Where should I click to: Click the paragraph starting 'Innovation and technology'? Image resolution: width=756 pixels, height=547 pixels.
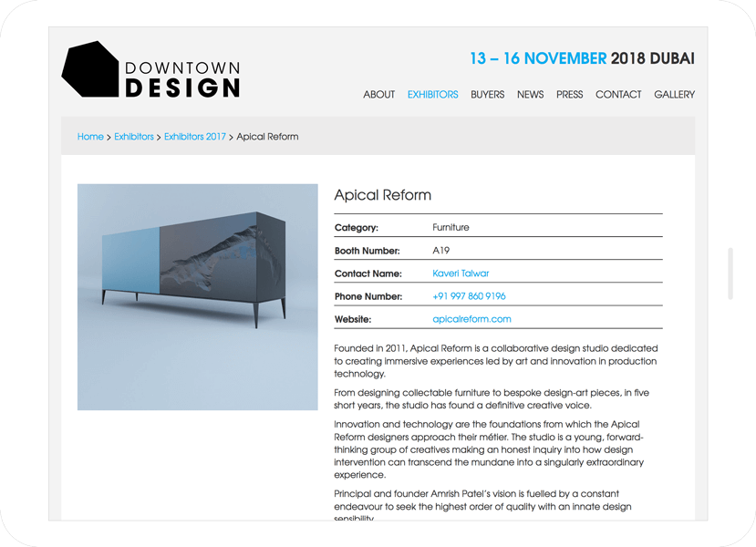click(489, 449)
